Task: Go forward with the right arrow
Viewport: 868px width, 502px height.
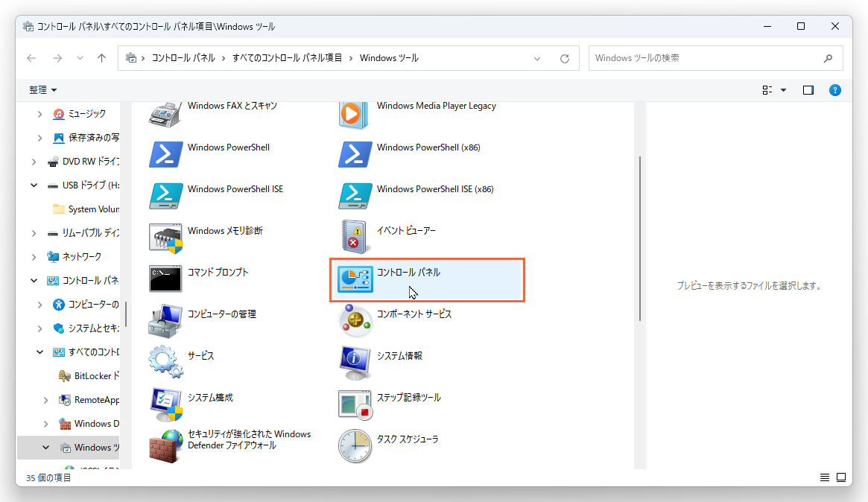Action: click(x=57, y=58)
